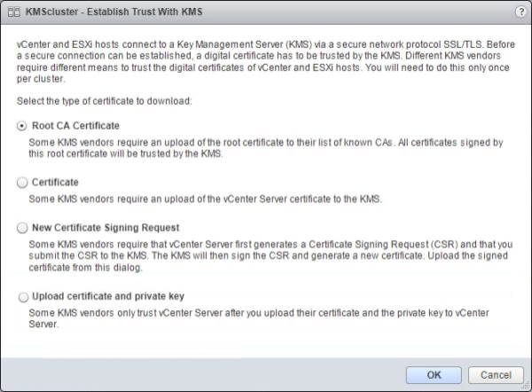Pick the Upload certificate and private key radio button
The width and height of the screenshot is (532, 392).
tap(22, 297)
